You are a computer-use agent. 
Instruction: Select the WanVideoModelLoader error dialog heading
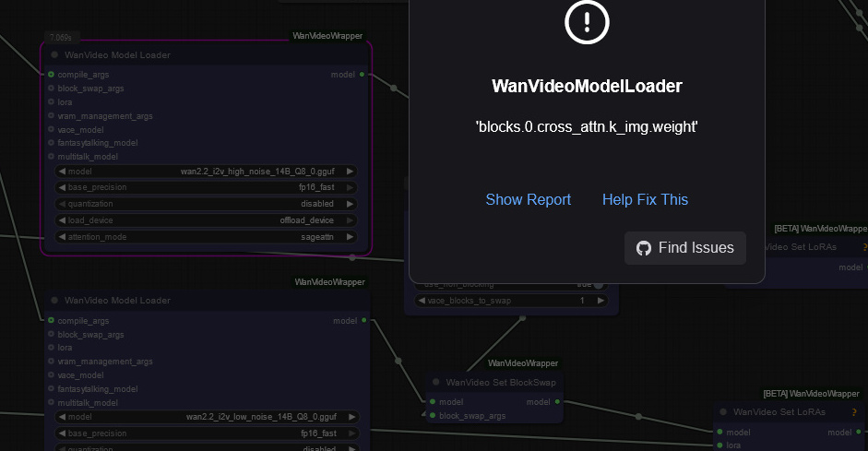coord(587,86)
